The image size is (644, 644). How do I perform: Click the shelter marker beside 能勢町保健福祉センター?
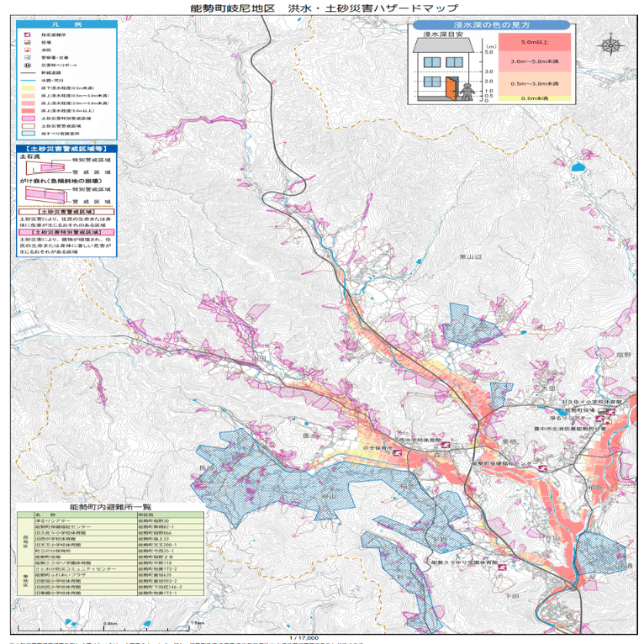click(x=543, y=467)
